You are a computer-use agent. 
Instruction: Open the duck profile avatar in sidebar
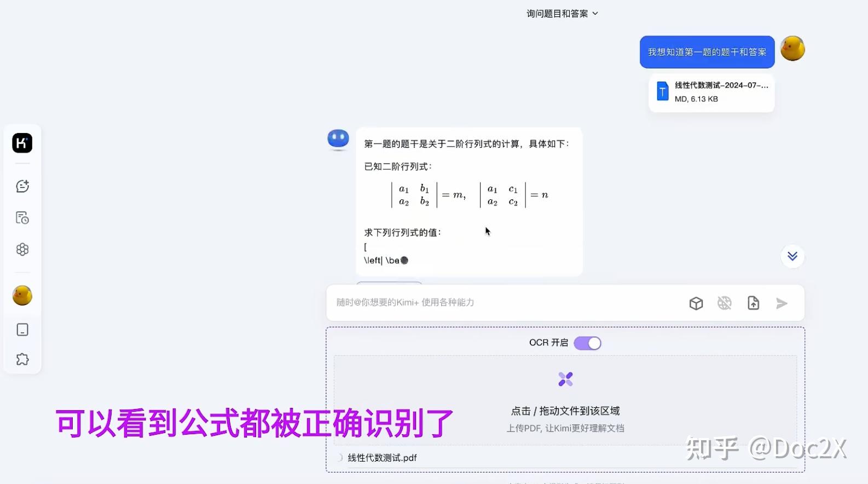click(22, 296)
